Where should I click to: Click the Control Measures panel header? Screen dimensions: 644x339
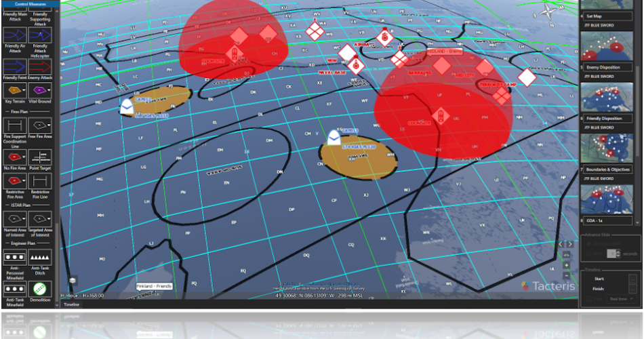[x=30, y=3]
